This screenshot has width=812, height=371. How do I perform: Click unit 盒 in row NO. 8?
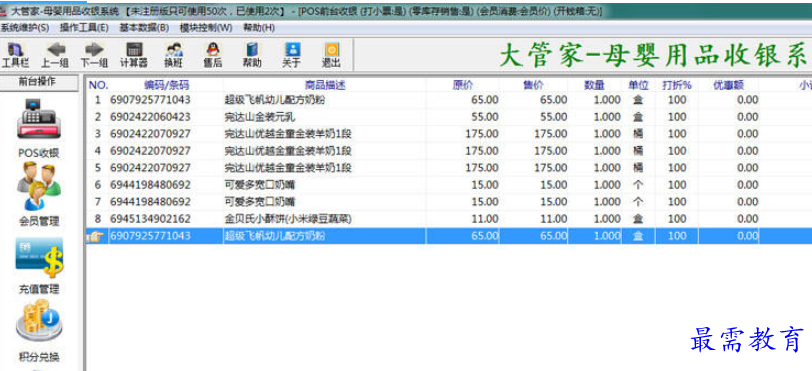tap(638, 219)
